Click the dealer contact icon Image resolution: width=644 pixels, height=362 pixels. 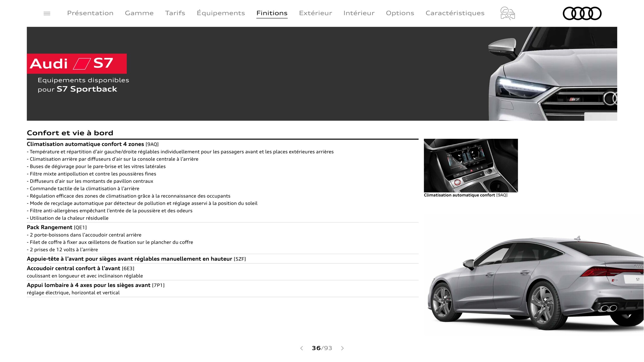(x=508, y=14)
